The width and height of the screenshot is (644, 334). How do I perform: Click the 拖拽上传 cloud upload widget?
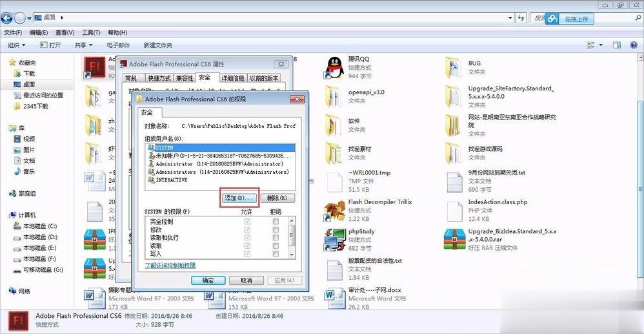(x=570, y=19)
